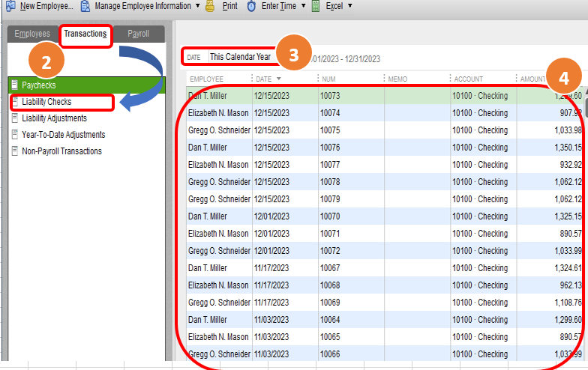This screenshot has height=370, width=588.
Task: Click check number 10078
Action: click(x=330, y=182)
